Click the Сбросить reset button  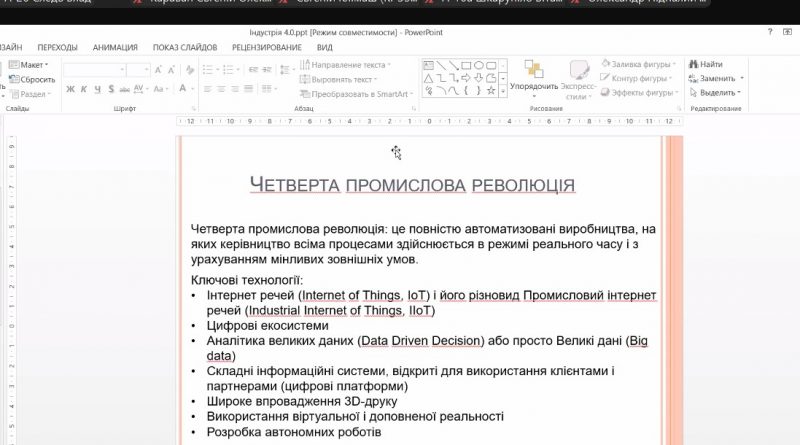pyautogui.click(x=32, y=79)
